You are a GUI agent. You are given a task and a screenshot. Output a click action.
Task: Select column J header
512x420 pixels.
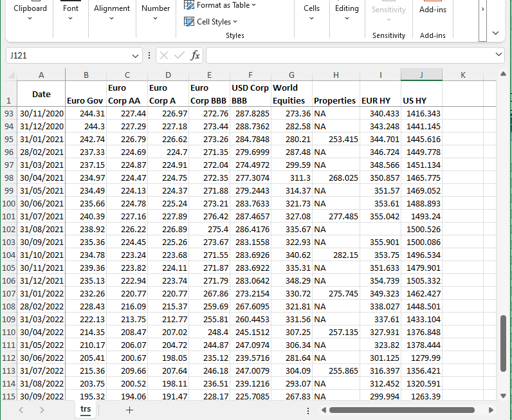(x=421, y=75)
